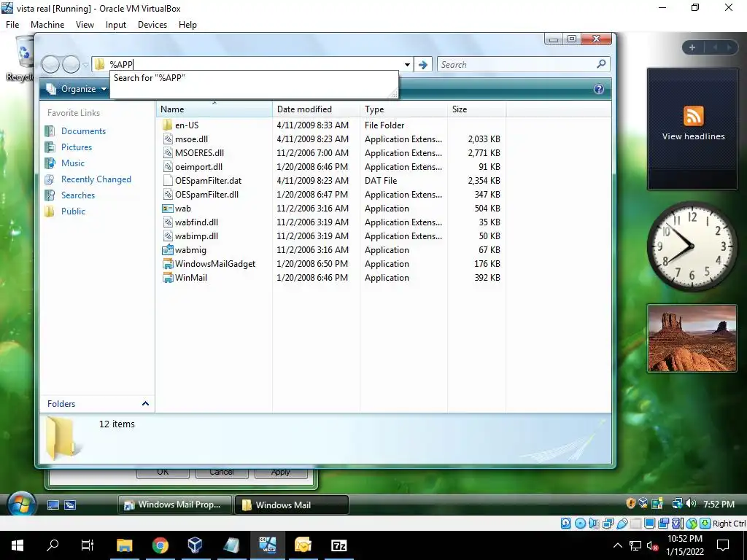Open Pictures favorite link
The height and width of the screenshot is (560, 747).
tap(76, 147)
